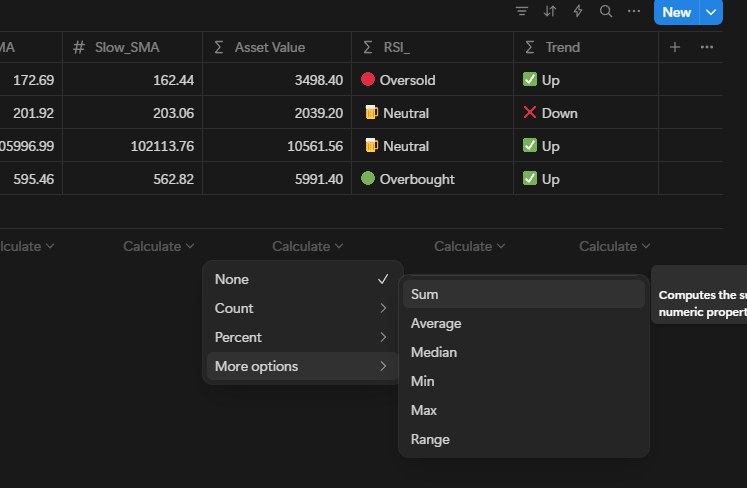
Task: Choose the Sum calculation option
Action: pos(523,294)
